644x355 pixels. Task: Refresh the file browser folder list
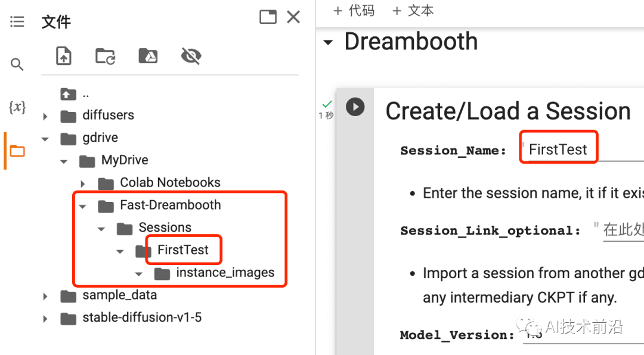pyautogui.click(x=106, y=56)
